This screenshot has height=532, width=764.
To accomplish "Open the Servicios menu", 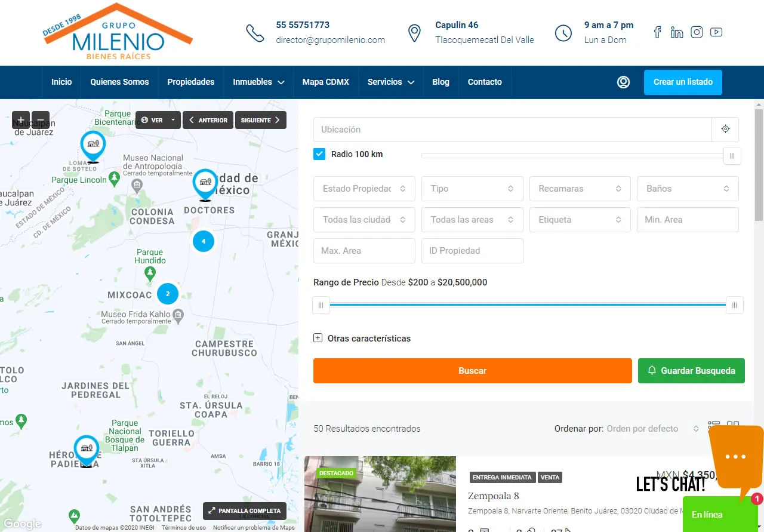I will coord(390,82).
